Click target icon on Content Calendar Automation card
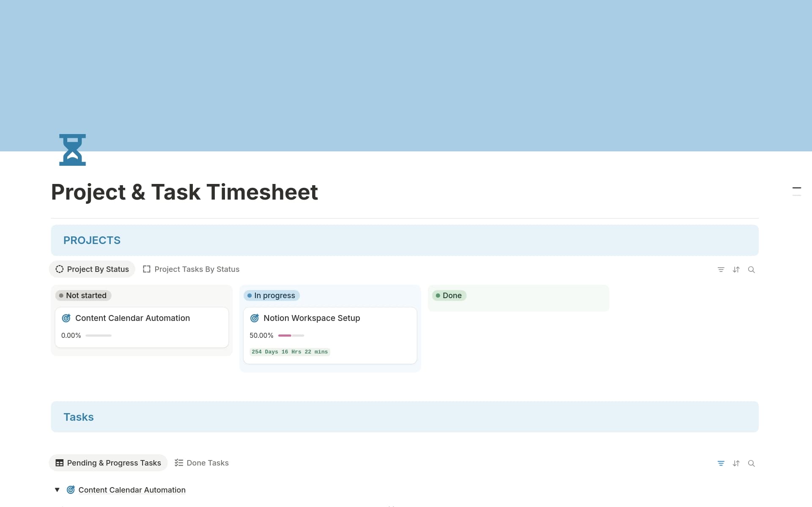Screen dimensions: 812x507 coord(66,318)
